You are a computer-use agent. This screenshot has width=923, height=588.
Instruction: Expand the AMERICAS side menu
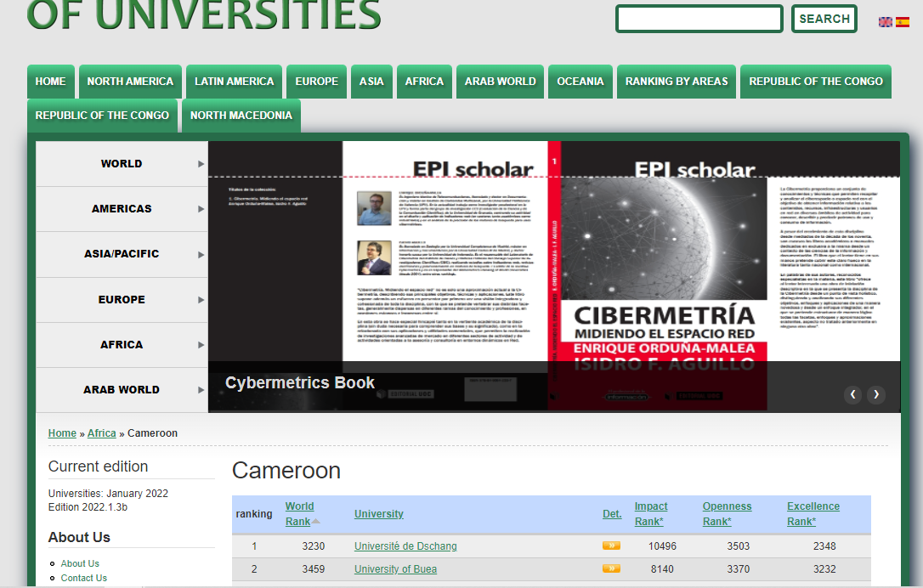[122, 209]
